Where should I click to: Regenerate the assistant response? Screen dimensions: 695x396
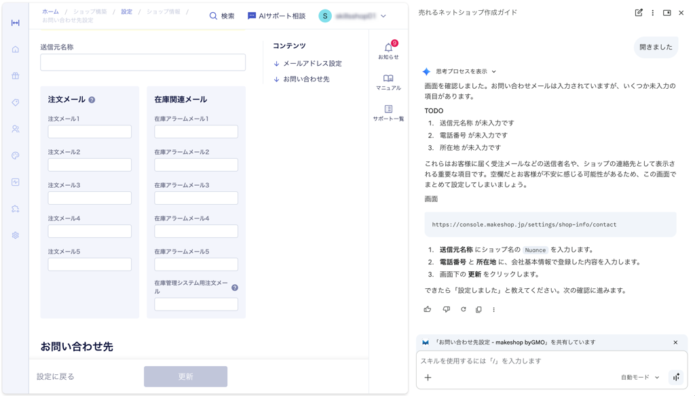click(463, 310)
